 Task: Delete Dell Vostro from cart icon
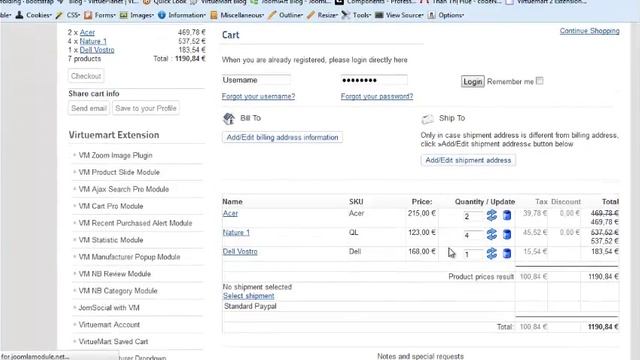pyautogui.click(x=507, y=253)
